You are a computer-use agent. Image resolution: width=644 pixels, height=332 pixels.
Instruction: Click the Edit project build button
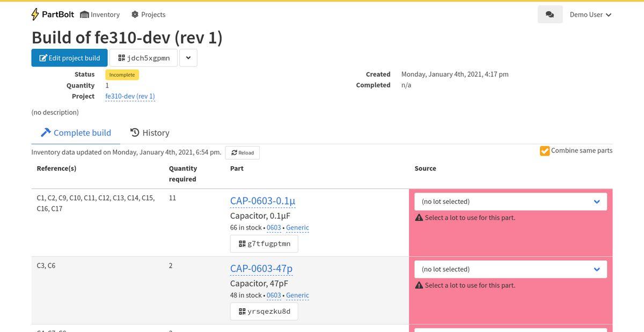(69, 58)
